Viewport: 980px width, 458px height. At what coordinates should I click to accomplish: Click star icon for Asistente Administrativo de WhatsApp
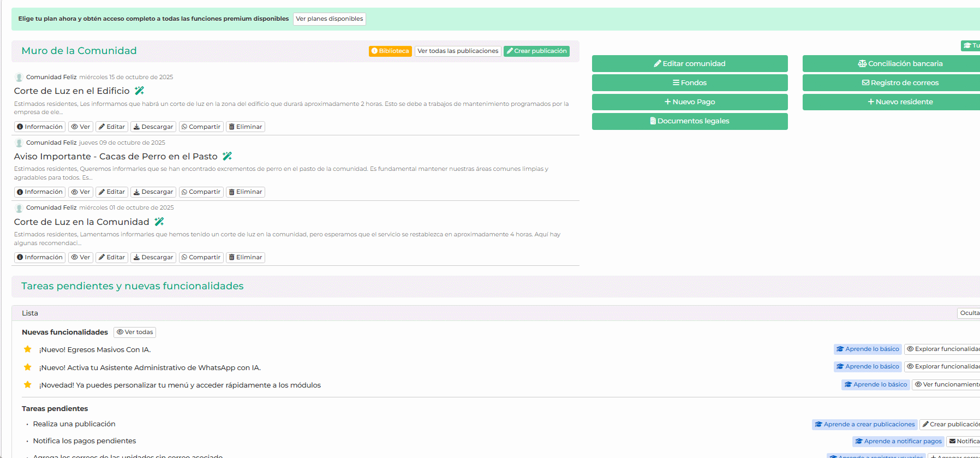click(28, 367)
